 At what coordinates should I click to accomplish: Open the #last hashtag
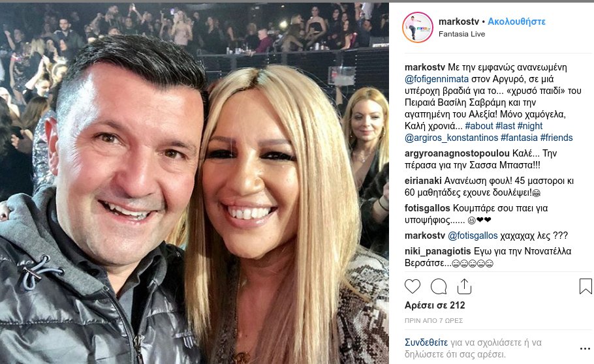click(505, 126)
